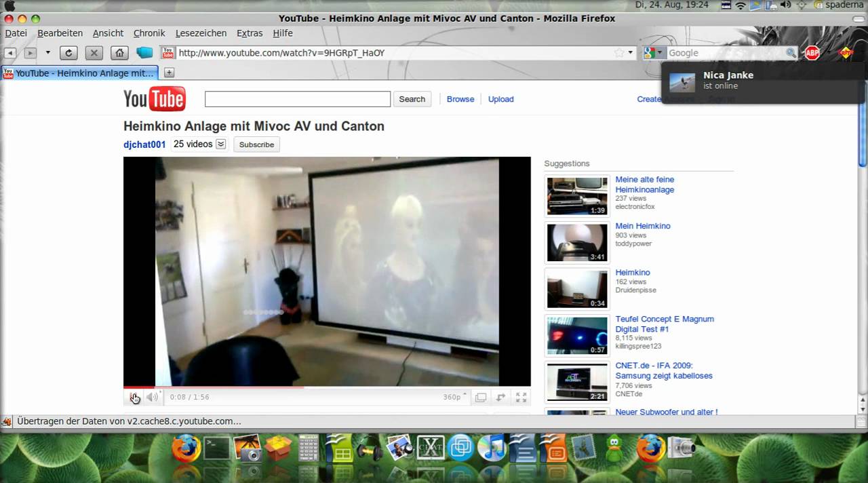Viewport: 868px width, 483px height.
Task: Open the Calculator in the dock
Action: 309,448
